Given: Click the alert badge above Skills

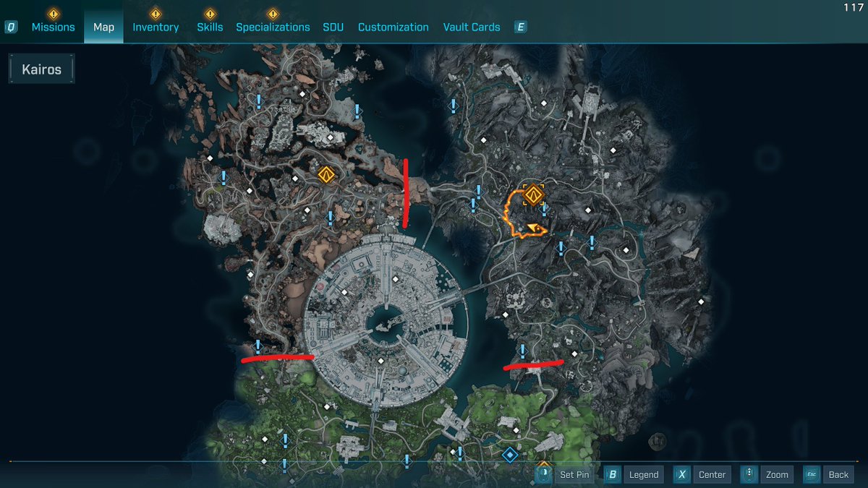Looking at the screenshot, I should (x=210, y=13).
